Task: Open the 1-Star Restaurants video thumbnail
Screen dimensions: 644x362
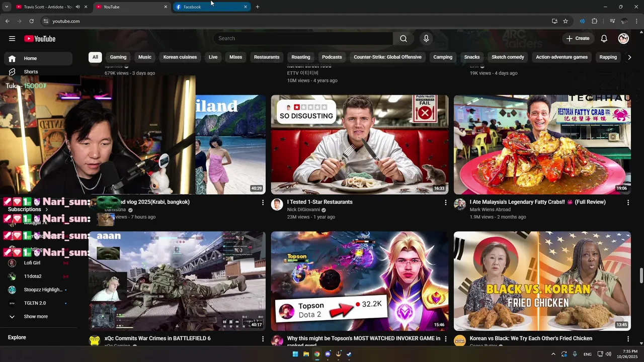Action: [x=360, y=145]
